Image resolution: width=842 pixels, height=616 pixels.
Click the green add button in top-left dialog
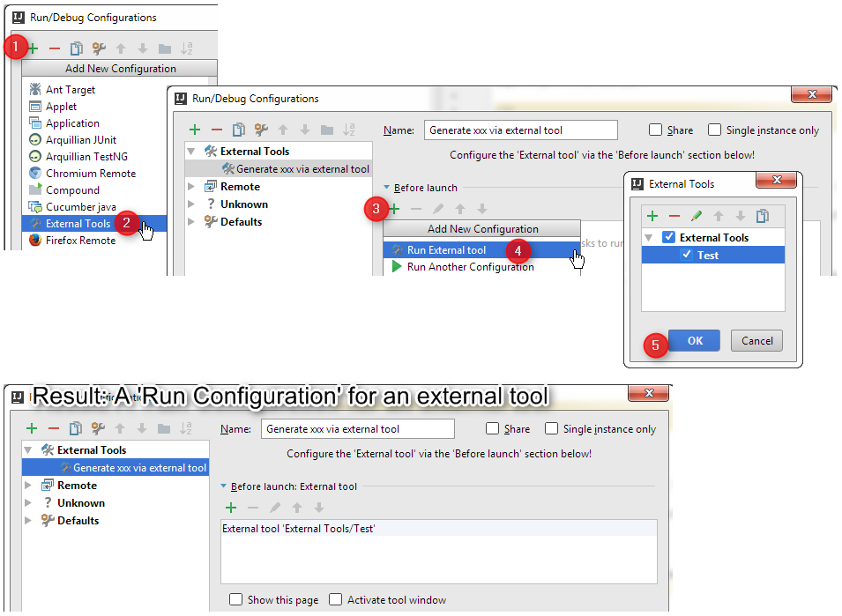[33, 48]
